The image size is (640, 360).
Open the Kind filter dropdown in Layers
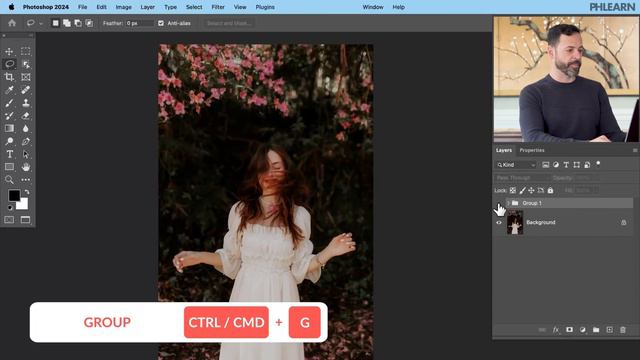(x=516, y=165)
